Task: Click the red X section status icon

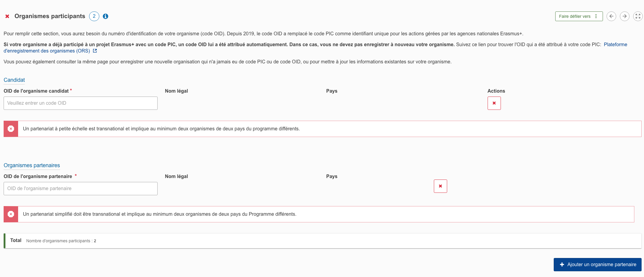Action: 7,16
